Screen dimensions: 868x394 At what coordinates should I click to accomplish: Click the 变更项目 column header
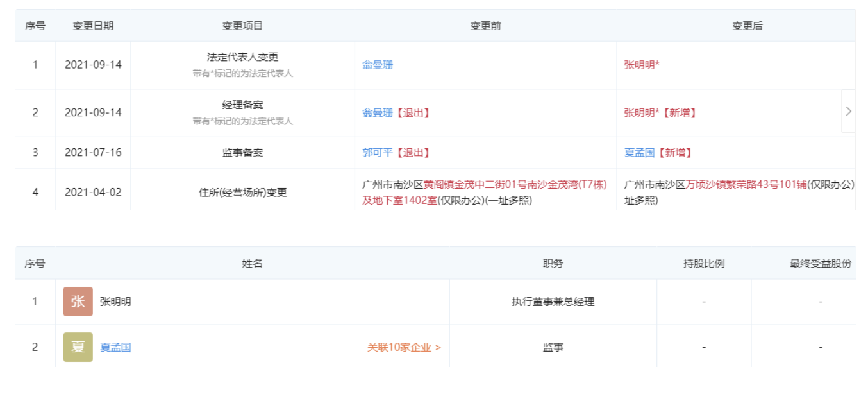tap(242, 26)
